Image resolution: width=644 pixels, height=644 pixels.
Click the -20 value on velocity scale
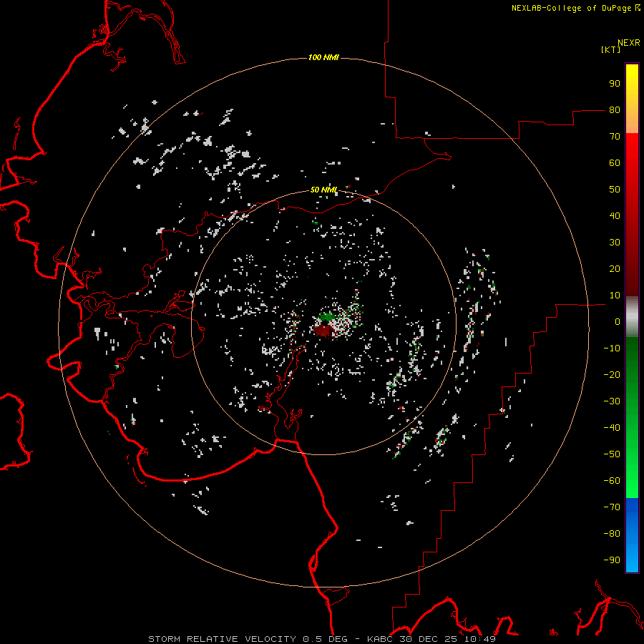click(612, 375)
